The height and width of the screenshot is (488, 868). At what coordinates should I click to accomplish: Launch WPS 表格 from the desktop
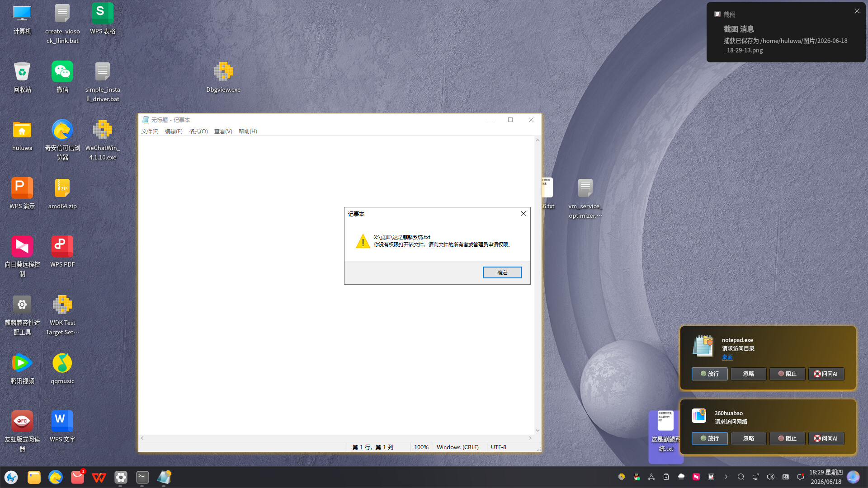(x=103, y=19)
